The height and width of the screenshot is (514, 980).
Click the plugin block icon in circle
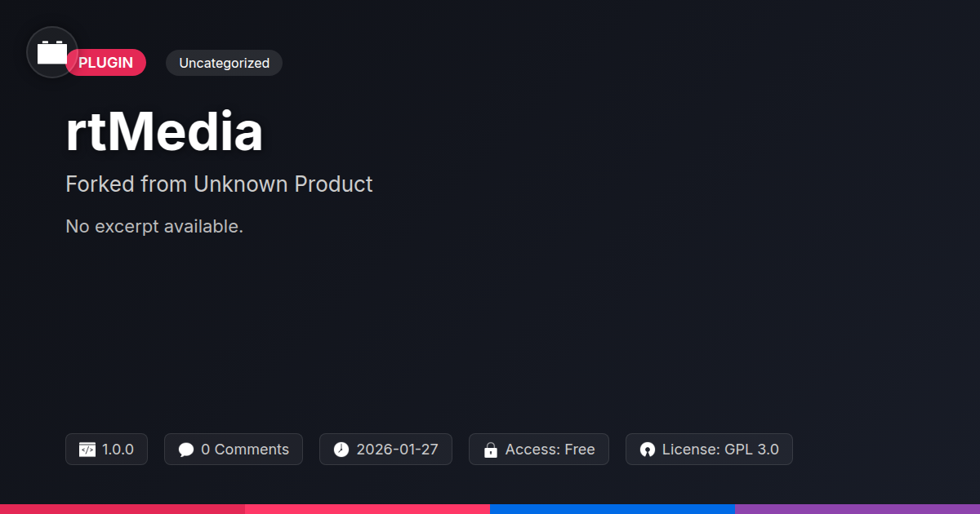52,52
